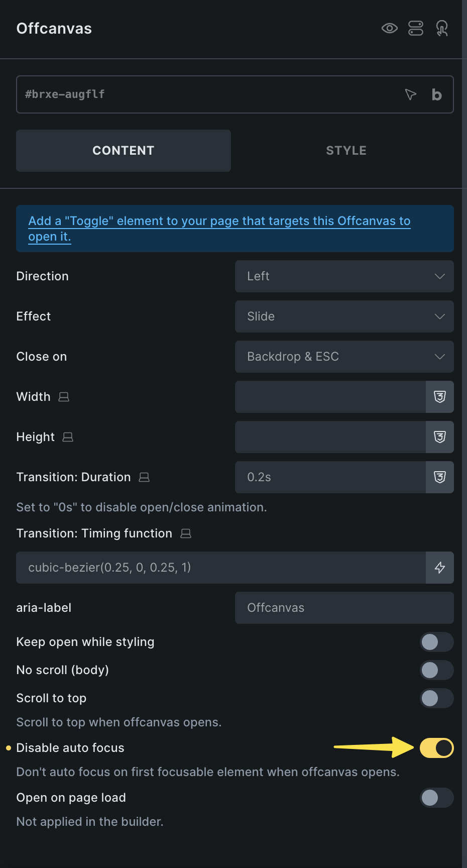The image size is (467, 868).
Task: Open the conditions icon in the header
Action: 416,28
